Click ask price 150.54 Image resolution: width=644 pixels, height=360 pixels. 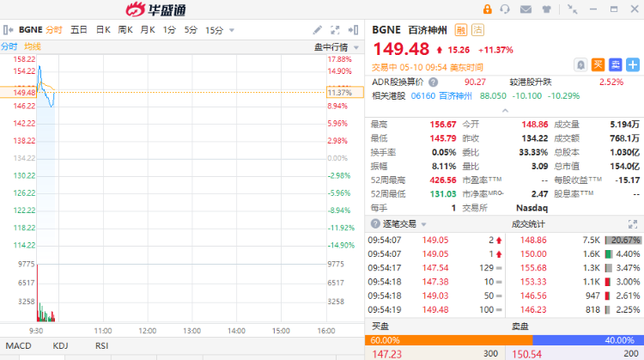526,354
